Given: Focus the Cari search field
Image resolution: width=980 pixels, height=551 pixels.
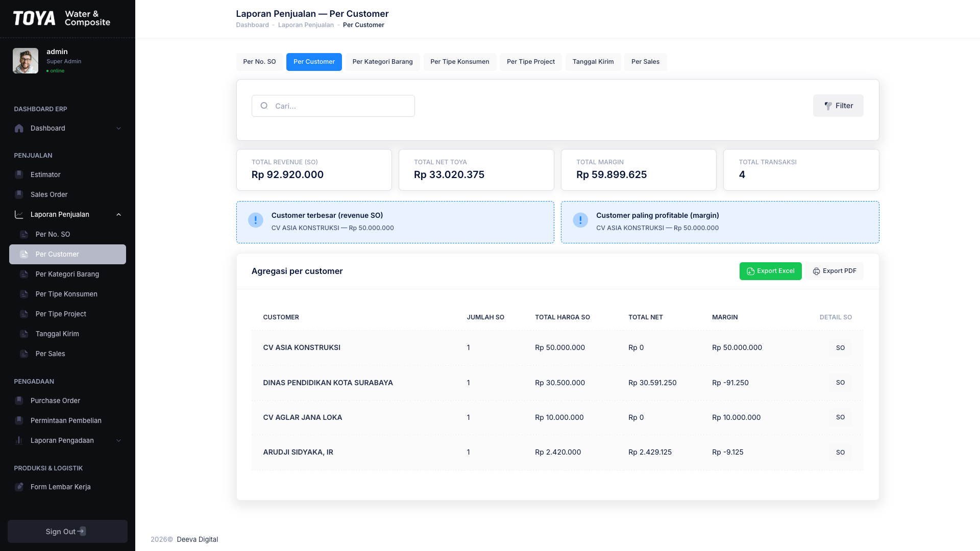Looking at the screenshot, I should tap(333, 106).
